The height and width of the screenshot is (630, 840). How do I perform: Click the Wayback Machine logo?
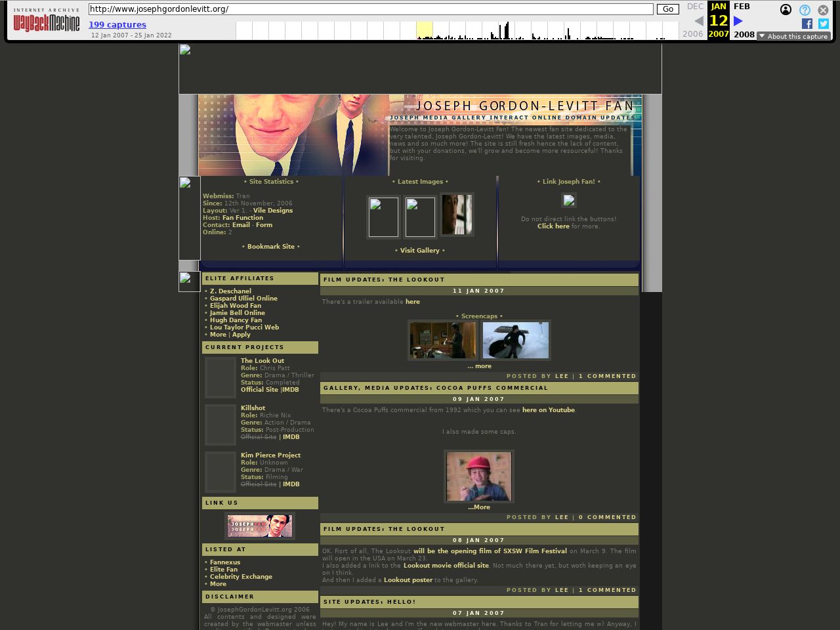click(x=46, y=21)
